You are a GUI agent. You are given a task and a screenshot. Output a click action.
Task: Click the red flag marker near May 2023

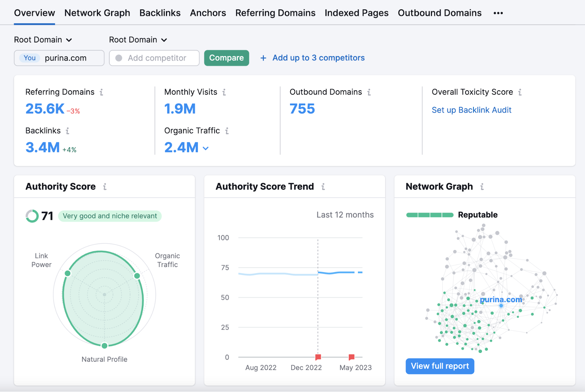tap(351, 357)
